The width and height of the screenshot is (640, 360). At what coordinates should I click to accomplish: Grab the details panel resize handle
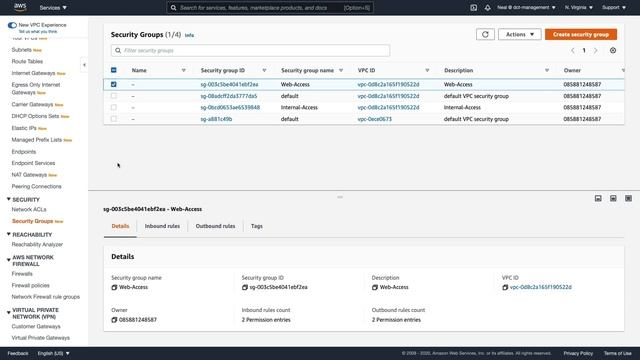(x=340, y=197)
